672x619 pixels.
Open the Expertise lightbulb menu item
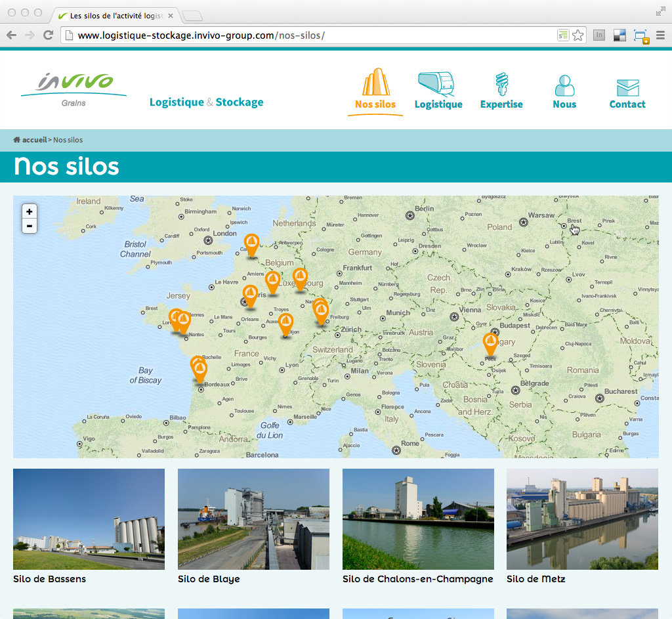[x=501, y=91]
